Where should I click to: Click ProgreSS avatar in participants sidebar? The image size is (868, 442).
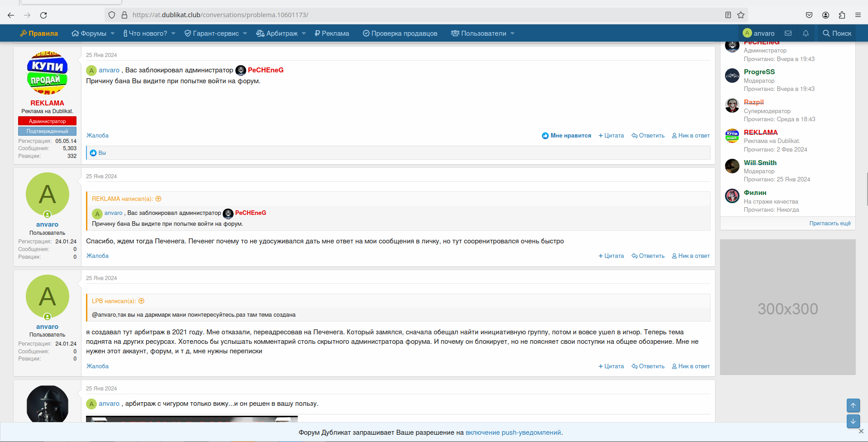coord(732,76)
